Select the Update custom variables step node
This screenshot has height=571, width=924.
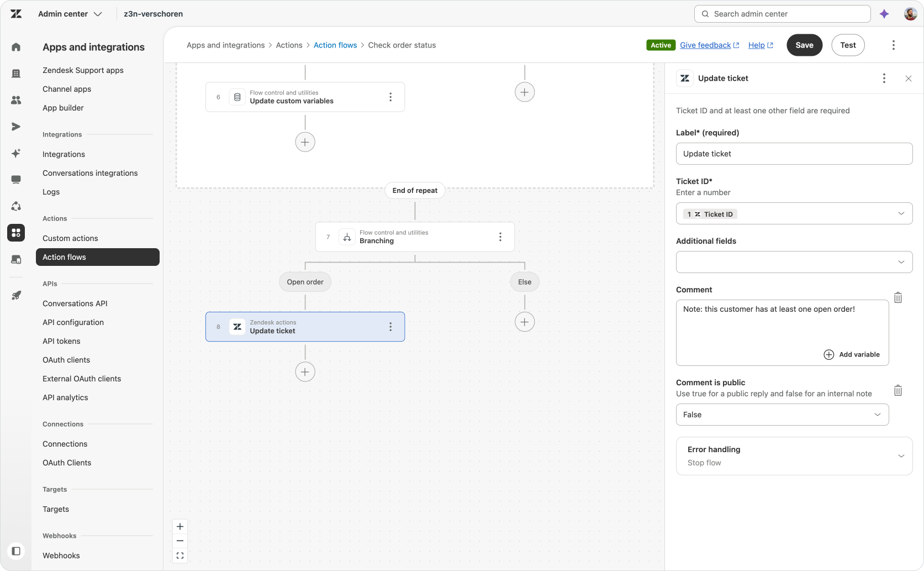click(305, 97)
